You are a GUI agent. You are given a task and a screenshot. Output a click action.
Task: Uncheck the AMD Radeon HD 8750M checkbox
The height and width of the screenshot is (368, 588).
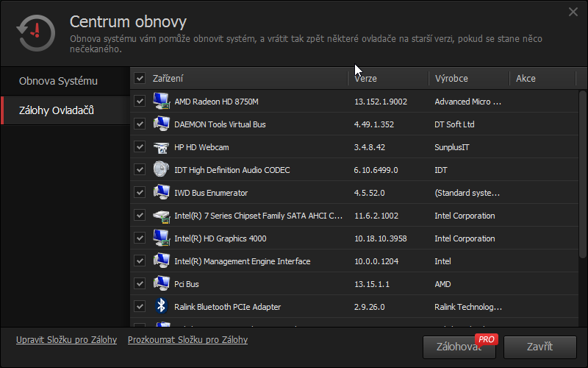pyautogui.click(x=140, y=102)
